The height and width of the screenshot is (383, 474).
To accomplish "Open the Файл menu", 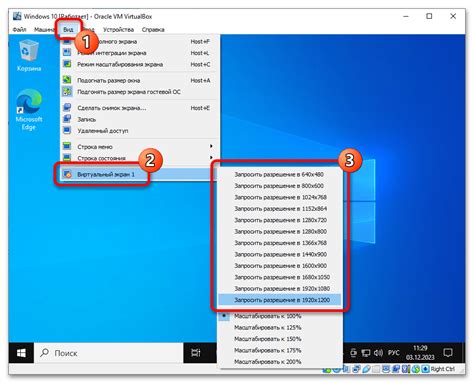I will (19, 29).
